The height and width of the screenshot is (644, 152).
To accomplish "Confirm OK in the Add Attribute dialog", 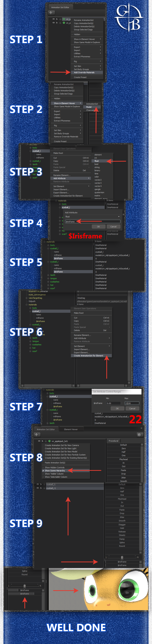I will click(x=99, y=226).
